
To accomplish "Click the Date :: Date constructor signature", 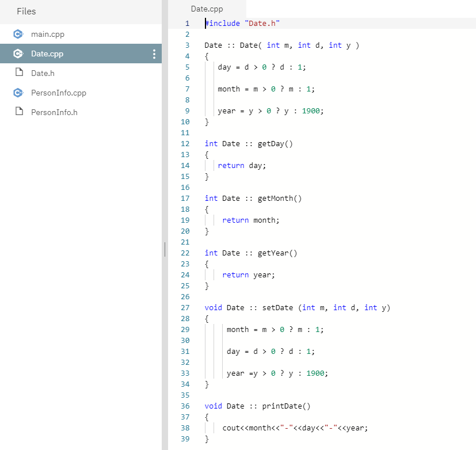I will click(281, 45).
